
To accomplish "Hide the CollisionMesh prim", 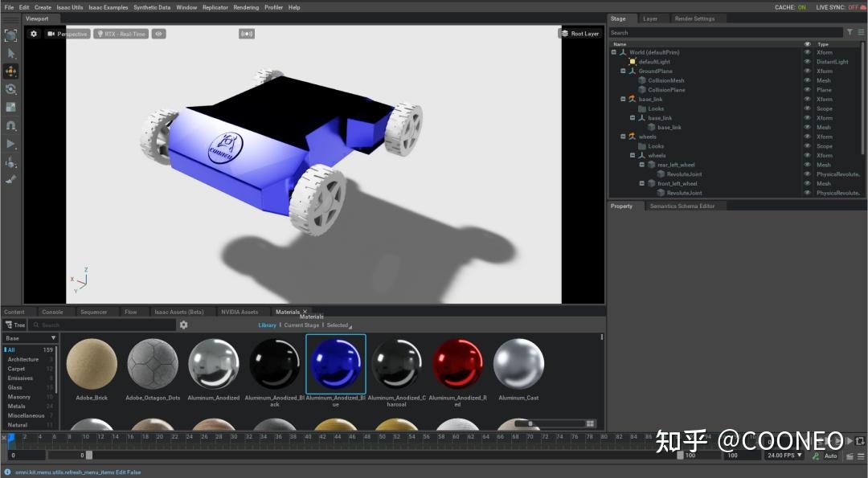I will (807, 80).
